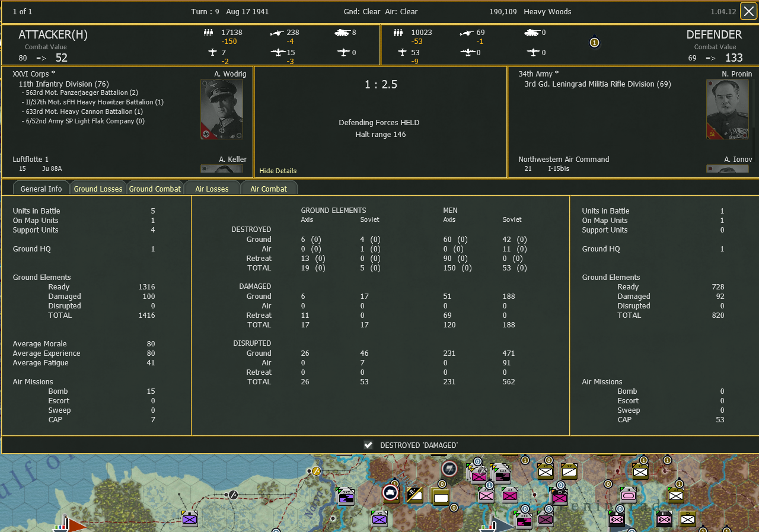Select the 11th Infantry Division (76) entry
Viewport: 759px width, 532px height.
pyautogui.click(x=63, y=84)
